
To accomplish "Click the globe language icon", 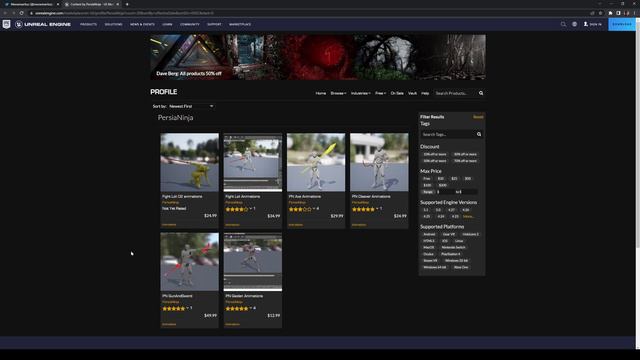I will click(x=574, y=24).
